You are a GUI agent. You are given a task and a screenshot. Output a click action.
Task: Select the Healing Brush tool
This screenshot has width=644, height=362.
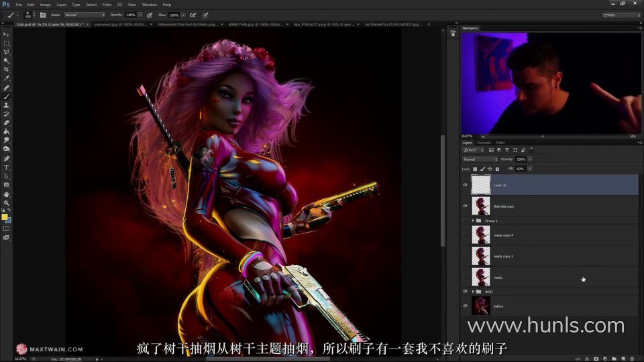point(6,88)
